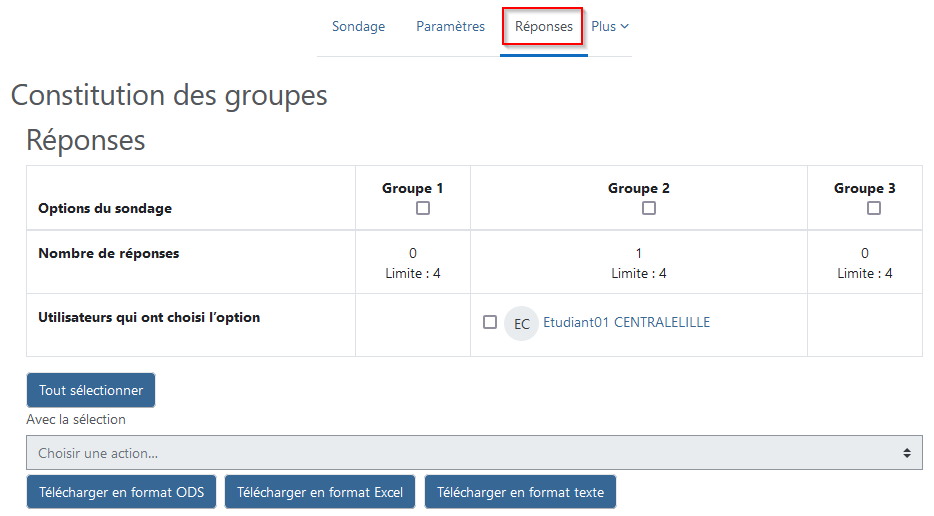Click the Plus menu chevron arrow
Image resolution: width=934 pixels, height=516 pixels.
[x=624, y=26]
